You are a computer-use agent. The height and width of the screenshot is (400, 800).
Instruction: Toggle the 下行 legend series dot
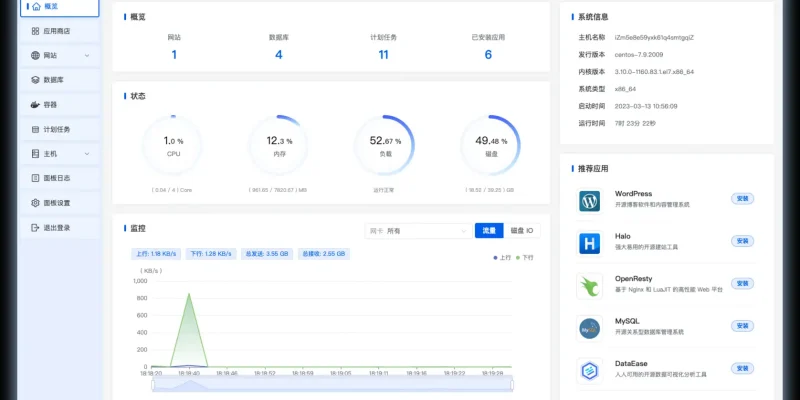click(x=518, y=258)
